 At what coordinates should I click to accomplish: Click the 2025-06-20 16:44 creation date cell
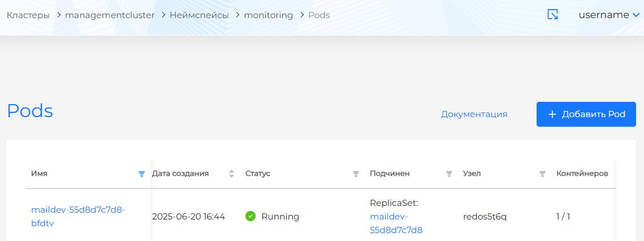(x=188, y=216)
